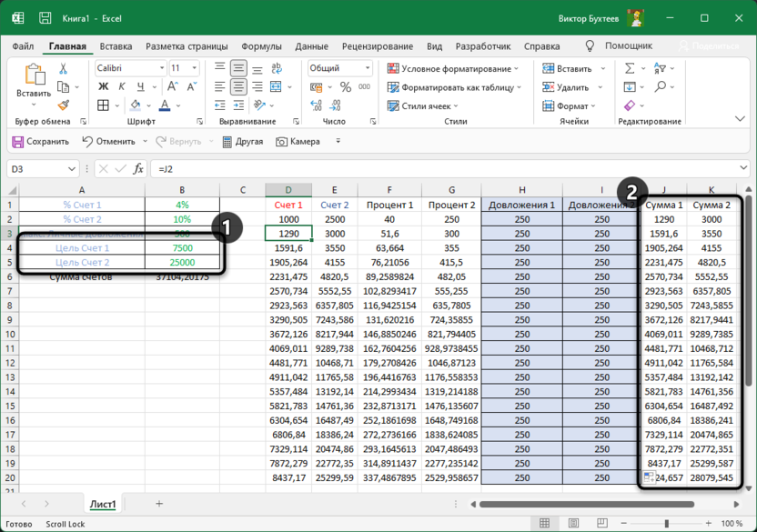The width and height of the screenshot is (757, 532).
Task: Click the Wrap Text icon
Action: (277, 68)
